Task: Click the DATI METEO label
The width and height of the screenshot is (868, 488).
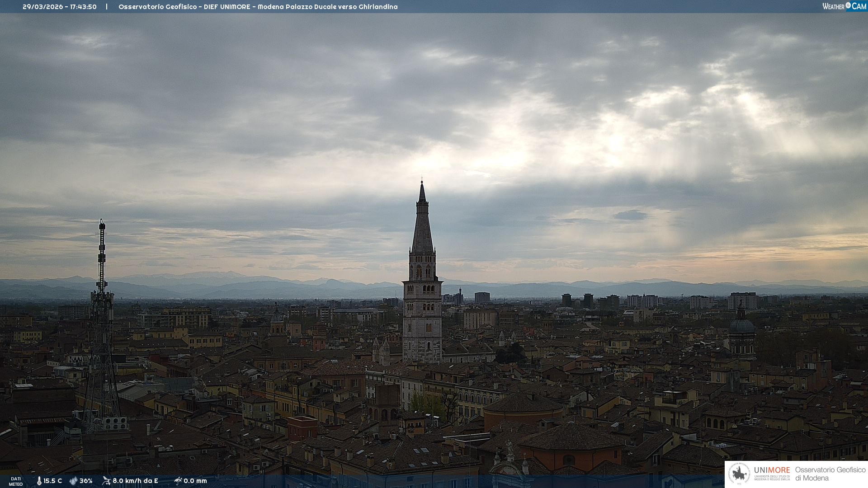Action: [x=16, y=481]
